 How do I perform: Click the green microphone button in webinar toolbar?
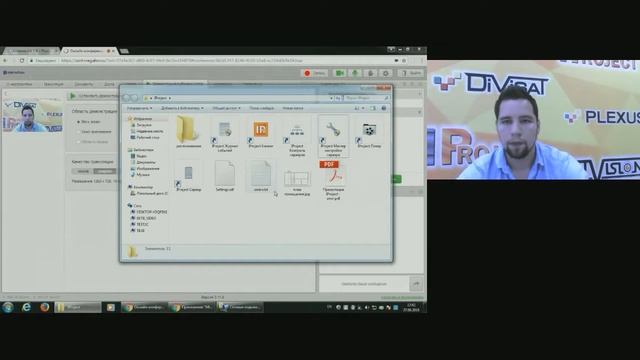click(355, 73)
